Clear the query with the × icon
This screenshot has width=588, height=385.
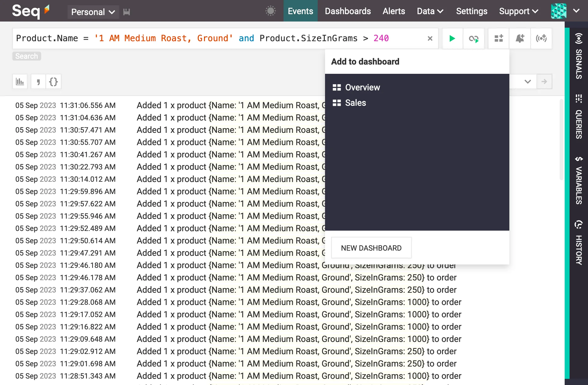[x=429, y=38]
